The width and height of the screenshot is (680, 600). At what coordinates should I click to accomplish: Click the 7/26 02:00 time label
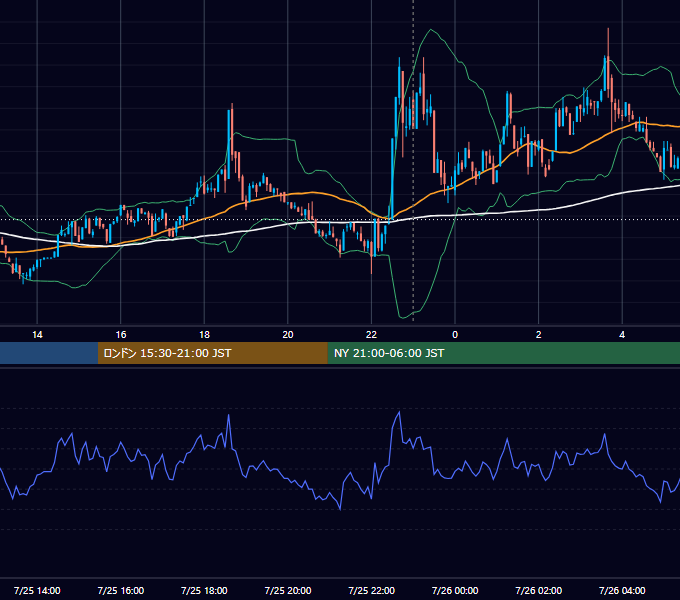(539, 590)
